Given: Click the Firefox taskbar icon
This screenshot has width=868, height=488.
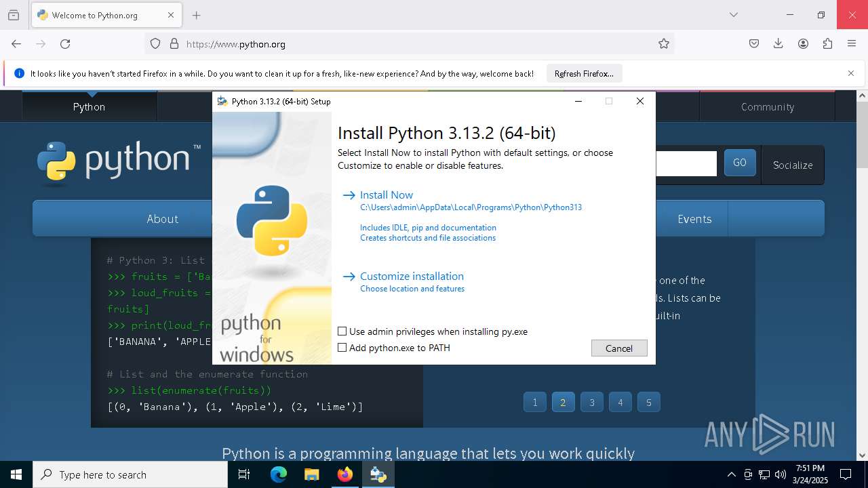Looking at the screenshot, I should click(x=345, y=474).
